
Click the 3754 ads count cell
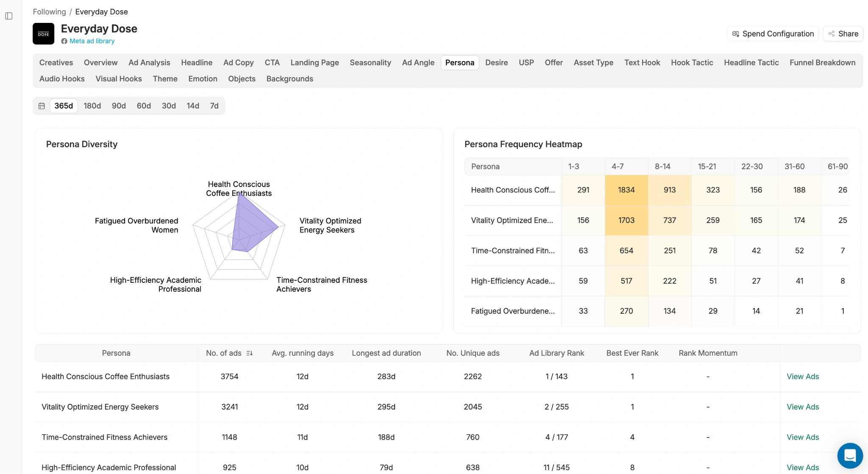pos(229,376)
